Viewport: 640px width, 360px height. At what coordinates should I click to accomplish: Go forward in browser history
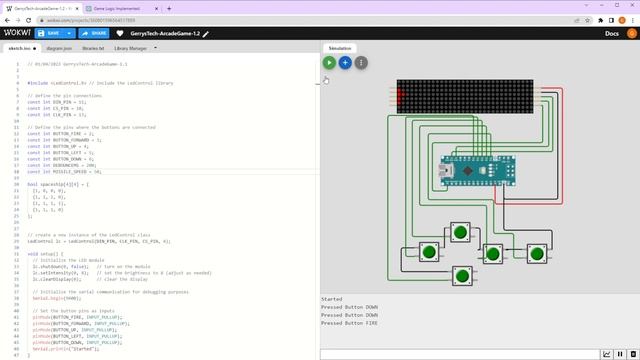point(18,20)
